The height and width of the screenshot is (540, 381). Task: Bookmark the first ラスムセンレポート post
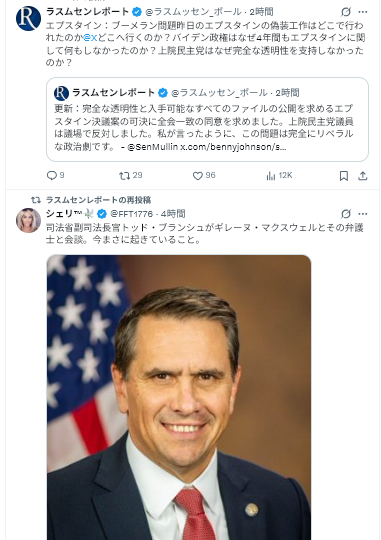click(x=343, y=176)
